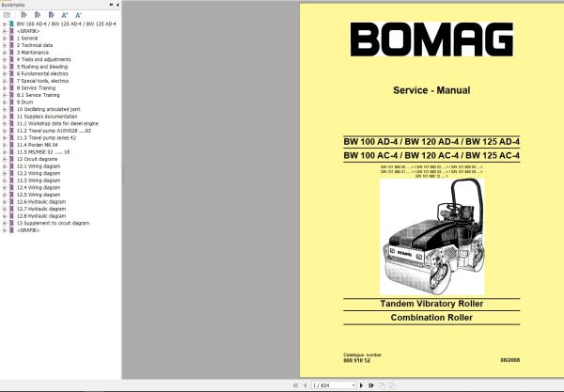Screen dimensions: 564x392
Task: Expand 7 Special tools, electrics node
Action: click(5, 81)
